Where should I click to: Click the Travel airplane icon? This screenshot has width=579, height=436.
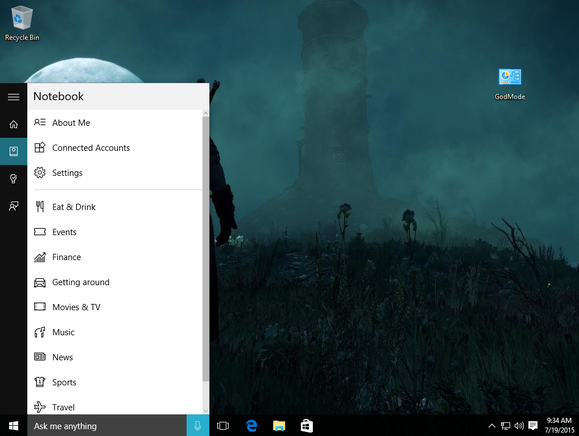point(40,407)
